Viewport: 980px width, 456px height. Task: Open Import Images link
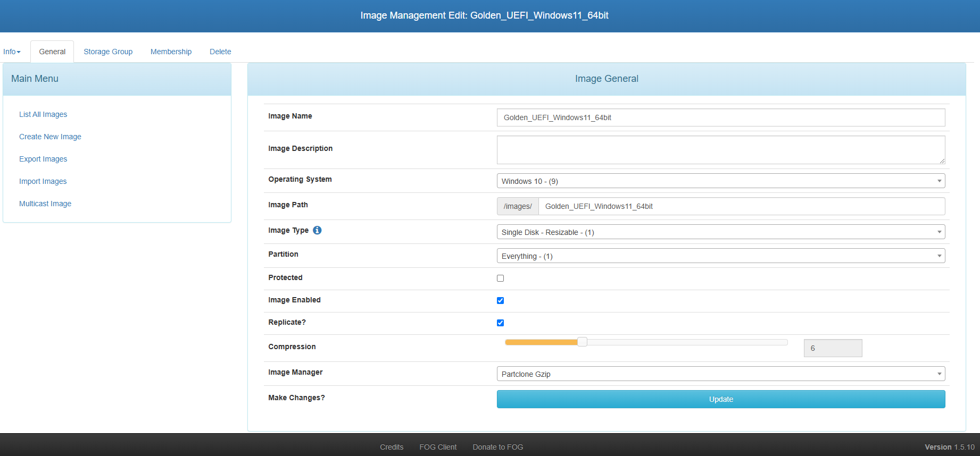coord(43,181)
